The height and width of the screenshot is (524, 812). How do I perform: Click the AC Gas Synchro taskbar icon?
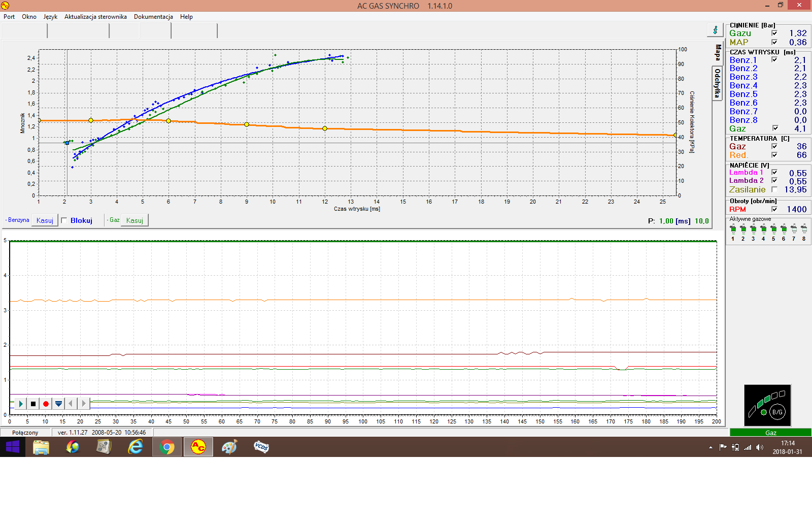point(198,447)
